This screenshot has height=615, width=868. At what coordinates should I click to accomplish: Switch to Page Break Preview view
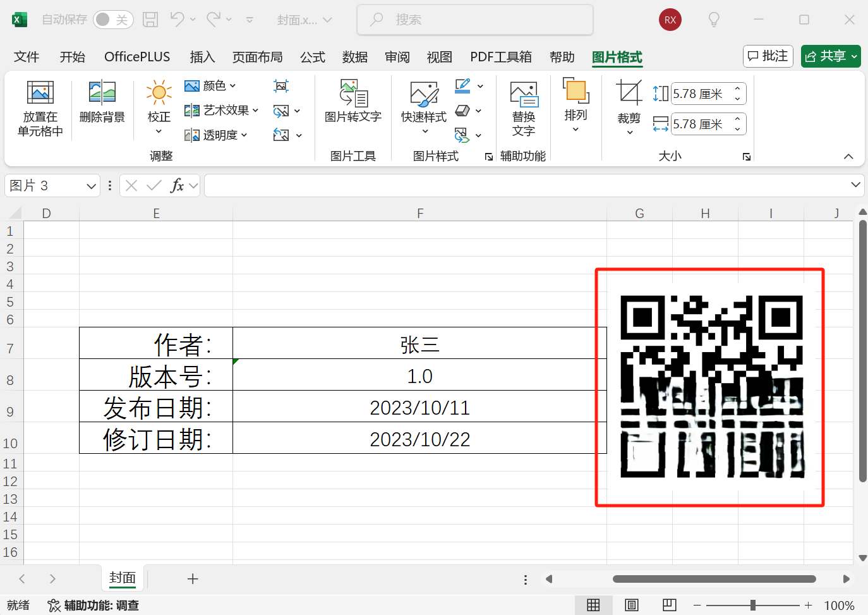[x=669, y=605]
